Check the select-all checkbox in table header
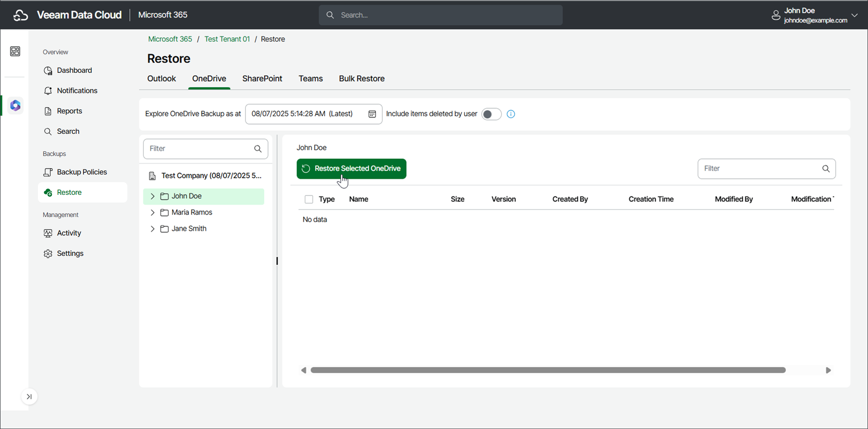This screenshot has width=868, height=429. (309, 199)
